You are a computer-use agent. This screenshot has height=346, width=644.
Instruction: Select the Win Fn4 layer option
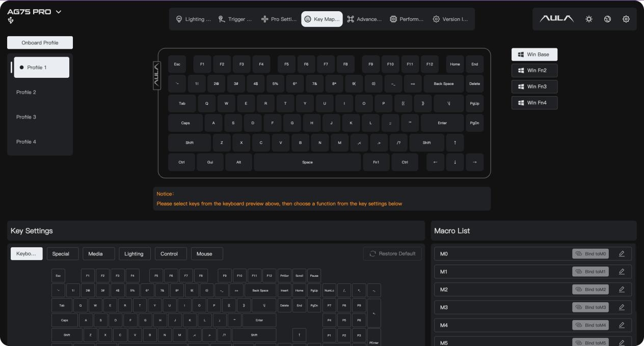pyautogui.click(x=534, y=103)
